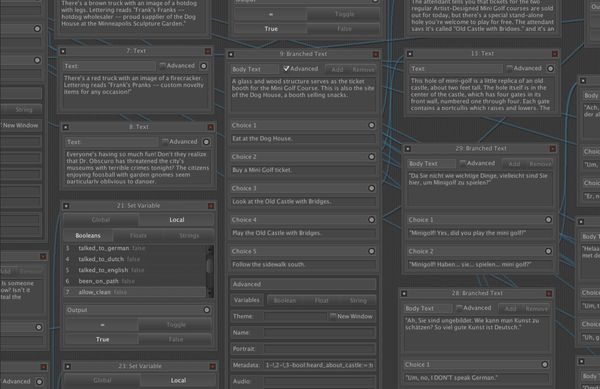Select Global scope in node 23
This screenshot has height=389, width=600.
[x=102, y=380]
